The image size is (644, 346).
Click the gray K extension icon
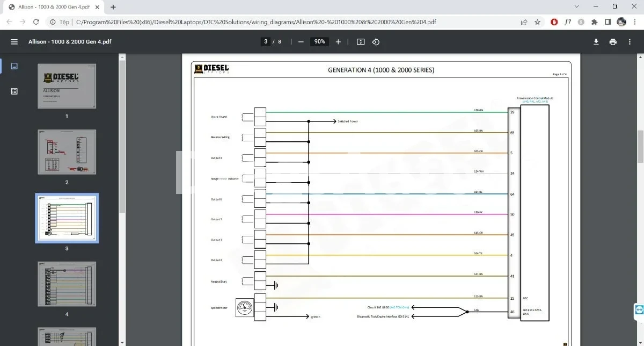coord(581,22)
